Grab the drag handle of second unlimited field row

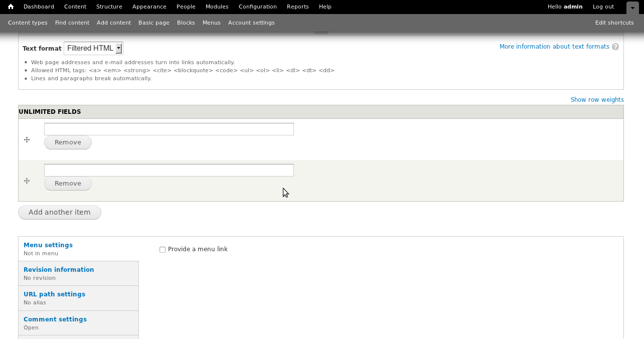coord(27,181)
